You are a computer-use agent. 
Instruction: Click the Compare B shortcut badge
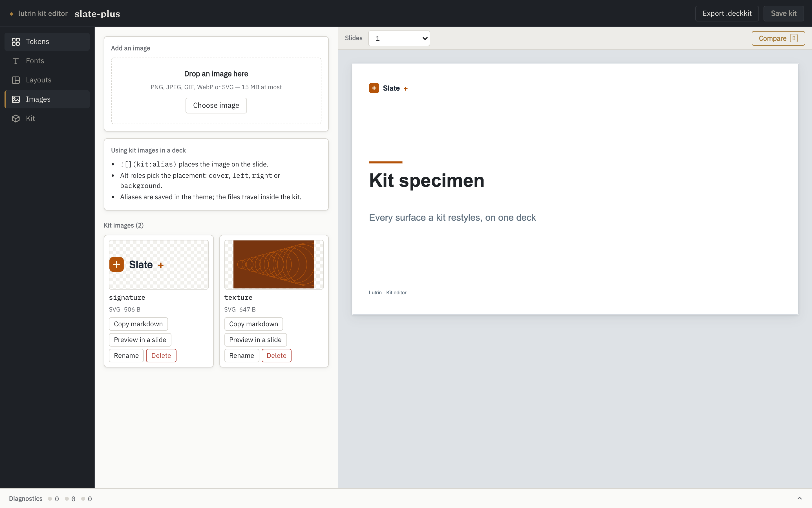tap(794, 38)
